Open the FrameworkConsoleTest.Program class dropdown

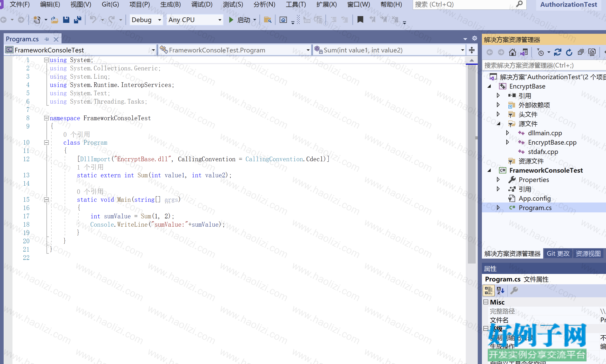coord(235,50)
